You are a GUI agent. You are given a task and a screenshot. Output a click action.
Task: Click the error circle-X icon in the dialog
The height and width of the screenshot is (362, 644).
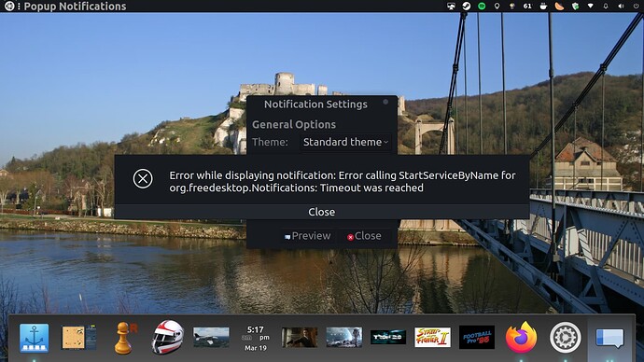click(x=143, y=178)
